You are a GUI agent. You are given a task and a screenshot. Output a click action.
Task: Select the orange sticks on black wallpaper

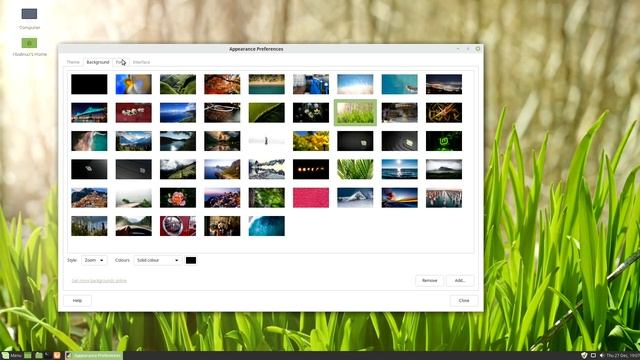click(444, 112)
